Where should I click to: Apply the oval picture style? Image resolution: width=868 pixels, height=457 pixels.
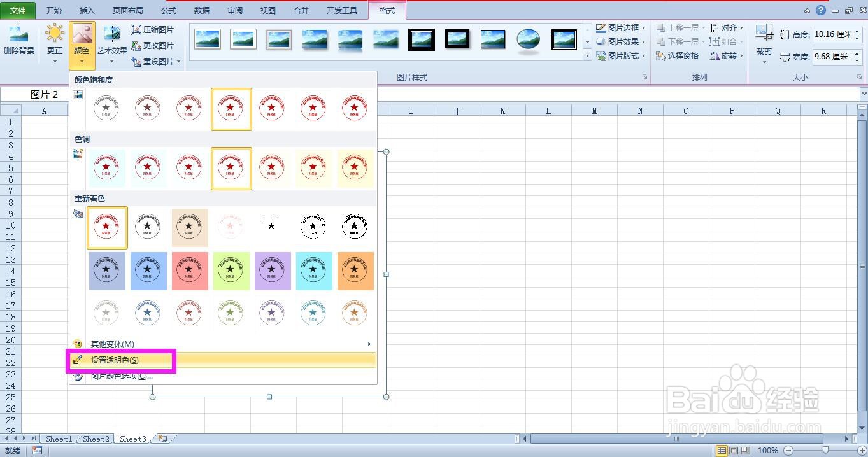coord(528,39)
